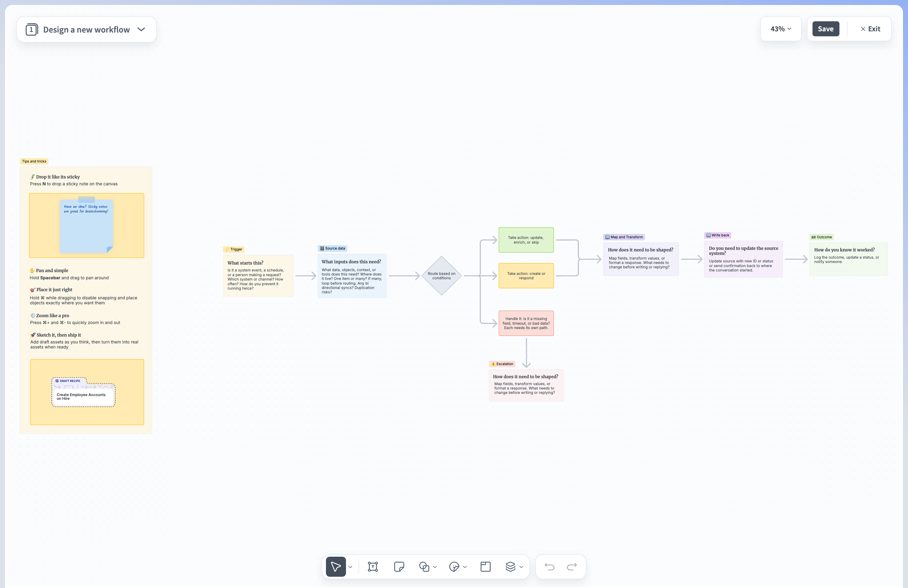This screenshot has height=588, width=908.
Task: Select the Map and Transform tag label
Action: tap(624, 237)
